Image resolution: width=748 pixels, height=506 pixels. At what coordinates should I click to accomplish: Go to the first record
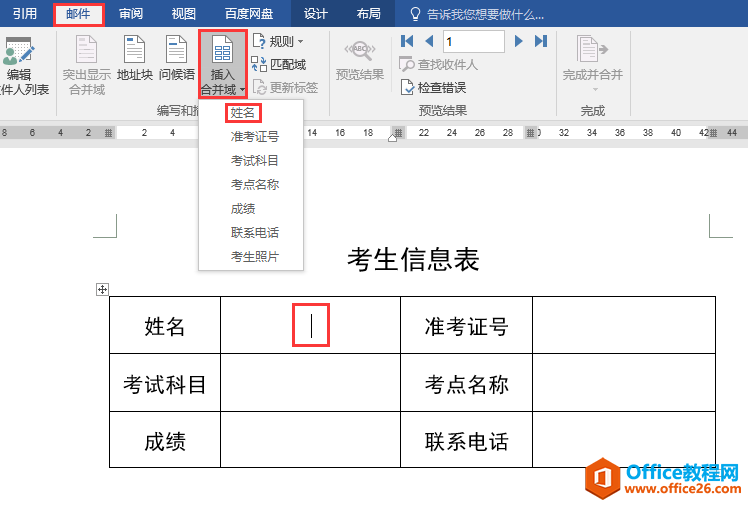[x=407, y=41]
